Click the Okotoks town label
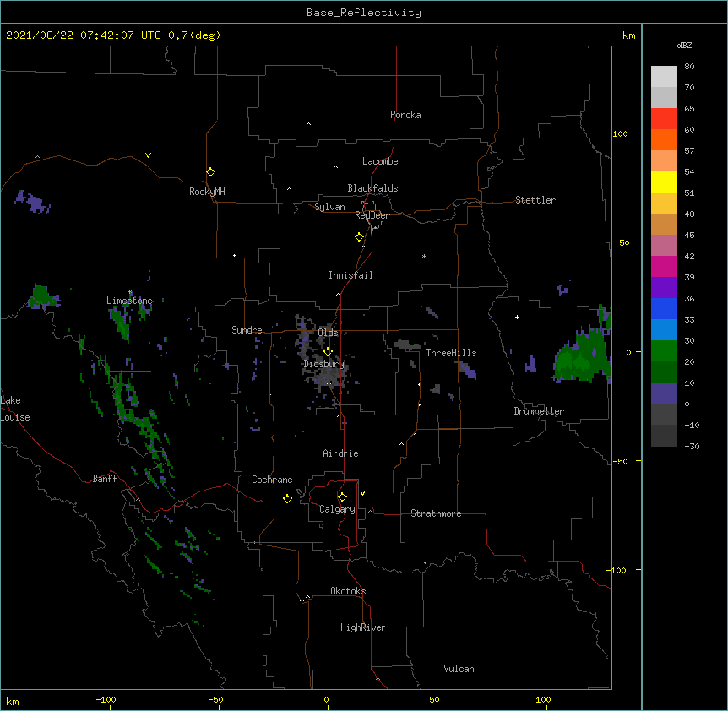 (348, 591)
